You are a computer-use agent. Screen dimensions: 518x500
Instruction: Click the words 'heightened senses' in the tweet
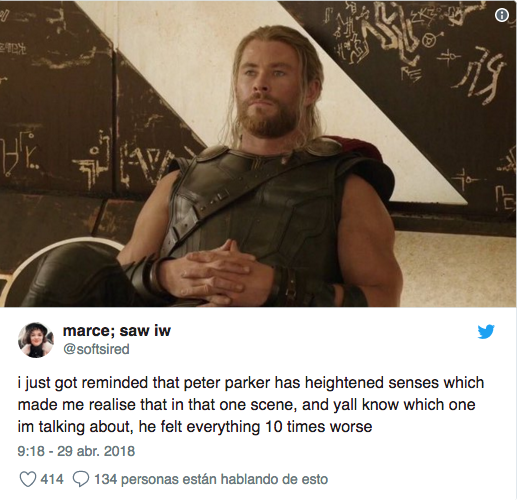click(372, 383)
